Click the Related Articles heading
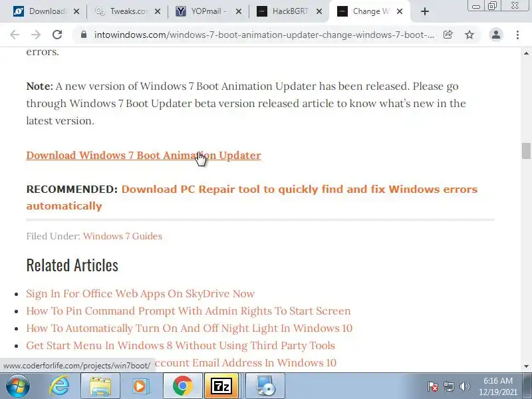The height and width of the screenshot is (399, 532). tap(72, 265)
